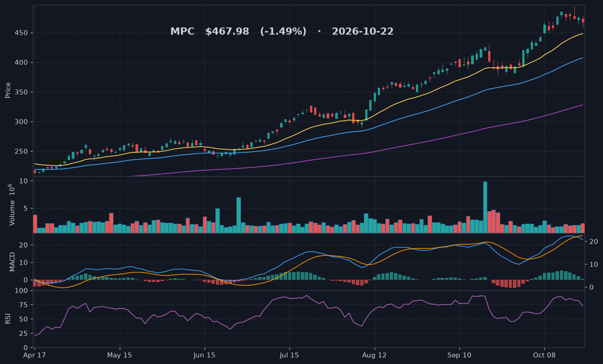This screenshot has height=364, width=603.
Task: Click the rotated Price axis title
Action: [8, 90]
